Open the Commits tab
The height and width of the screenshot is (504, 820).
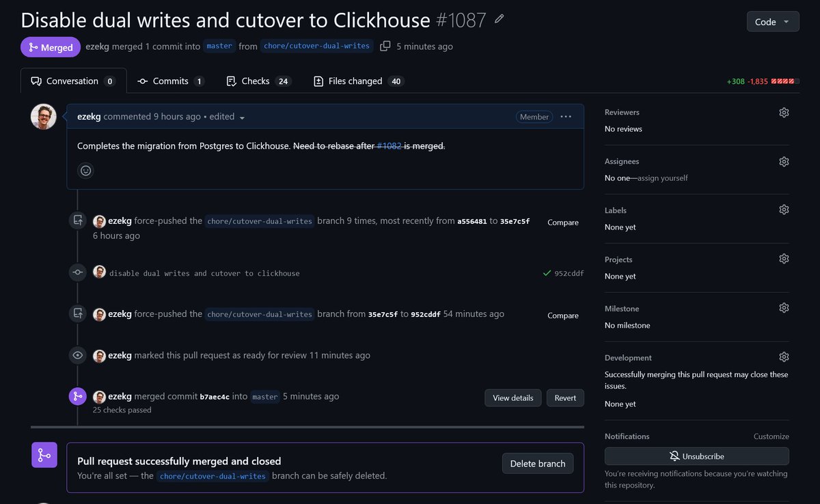coord(171,81)
